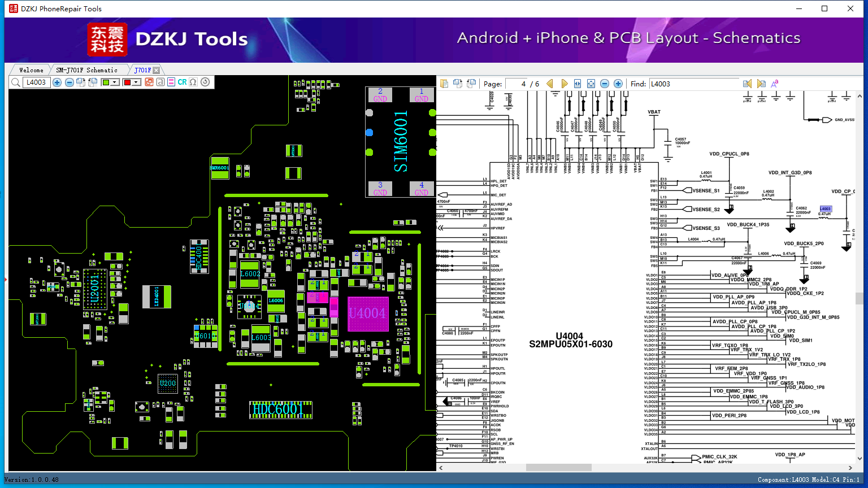The height and width of the screenshot is (488, 868).
Task: Click highlighted L4003 label in schematic
Action: coord(825,209)
